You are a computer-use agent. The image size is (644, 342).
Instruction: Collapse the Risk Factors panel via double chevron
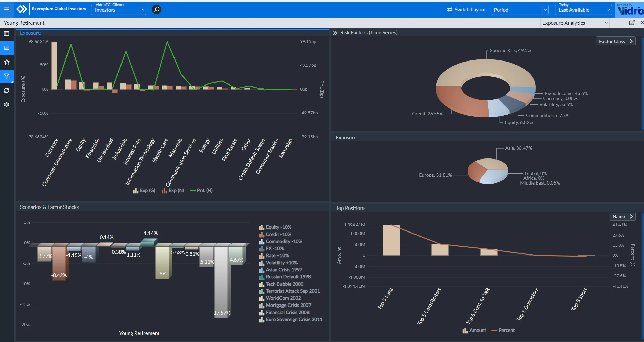tap(335, 32)
